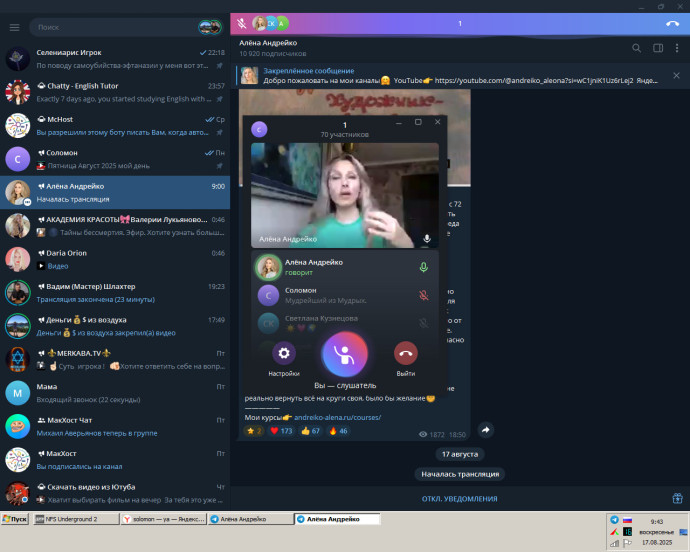
Task: Open Вадим (Мастер) Шлахтер channel
Action: coord(115,293)
